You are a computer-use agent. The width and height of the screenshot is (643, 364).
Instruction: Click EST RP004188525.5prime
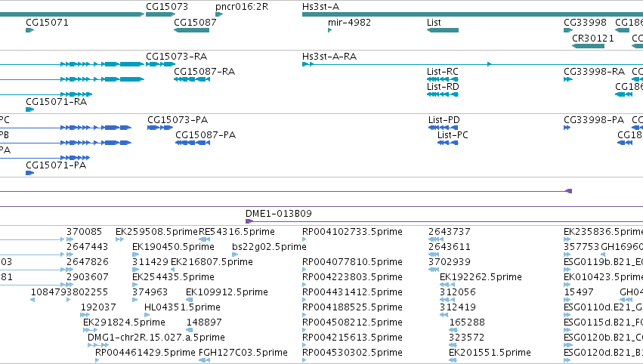click(x=352, y=307)
